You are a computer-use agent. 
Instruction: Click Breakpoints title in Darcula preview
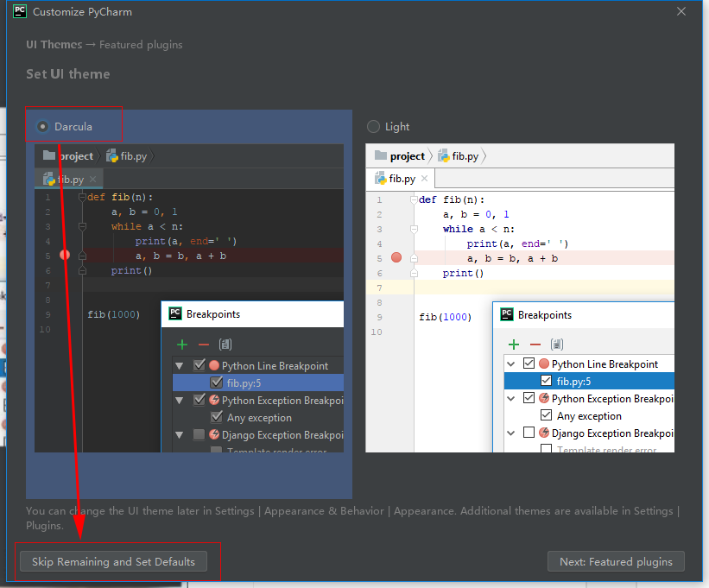[x=213, y=314]
